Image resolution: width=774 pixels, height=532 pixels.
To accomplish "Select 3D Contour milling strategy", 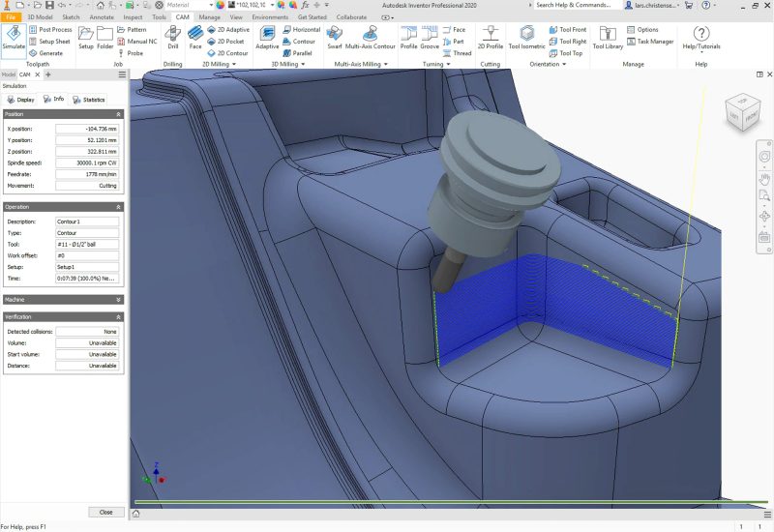I will [x=299, y=42].
